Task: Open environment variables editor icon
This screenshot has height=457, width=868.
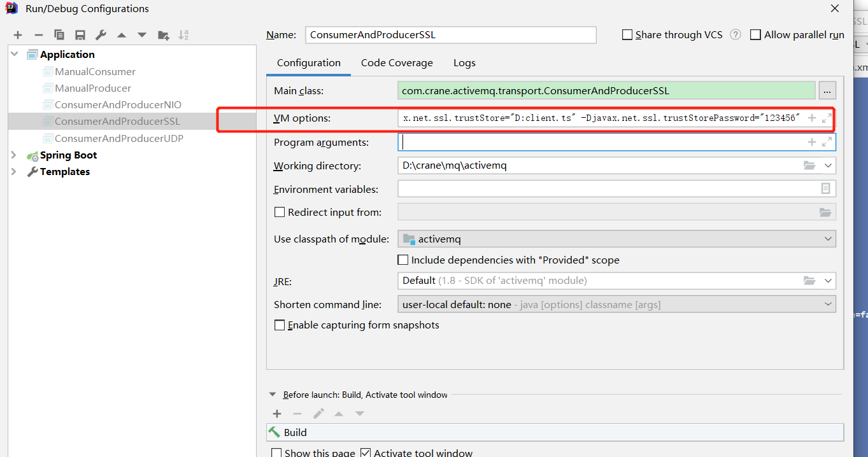Action: [825, 188]
